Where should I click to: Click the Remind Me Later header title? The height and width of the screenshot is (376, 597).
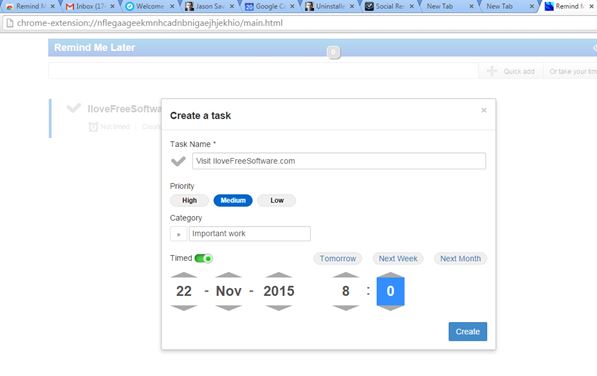click(94, 48)
